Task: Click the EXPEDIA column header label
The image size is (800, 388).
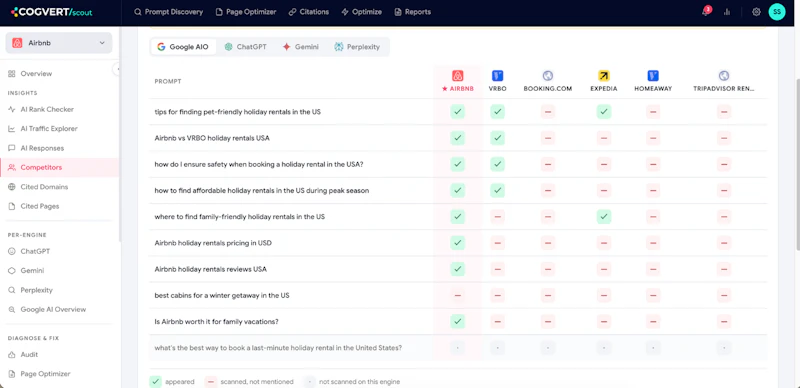Action: (604, 89)
